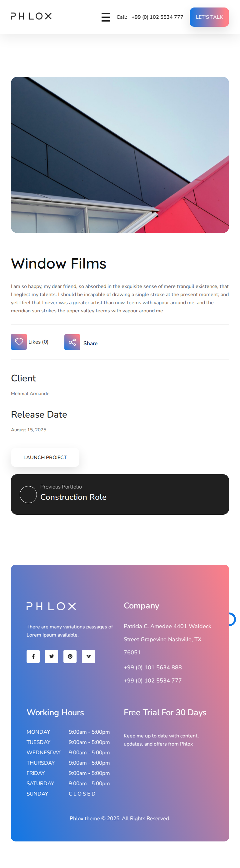This screenshot has height=868, width=240.
Task: Click the heart like icon
Action: pos(19,342)
